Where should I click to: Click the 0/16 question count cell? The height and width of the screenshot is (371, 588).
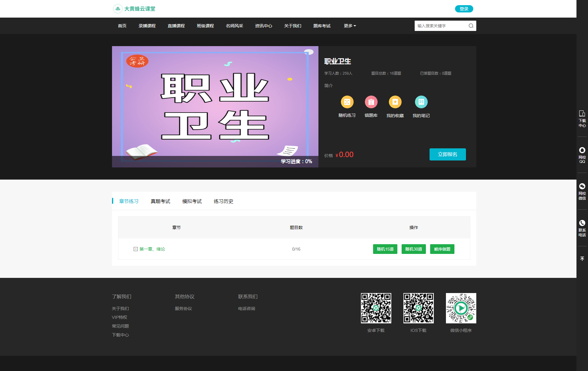point(296,249)
